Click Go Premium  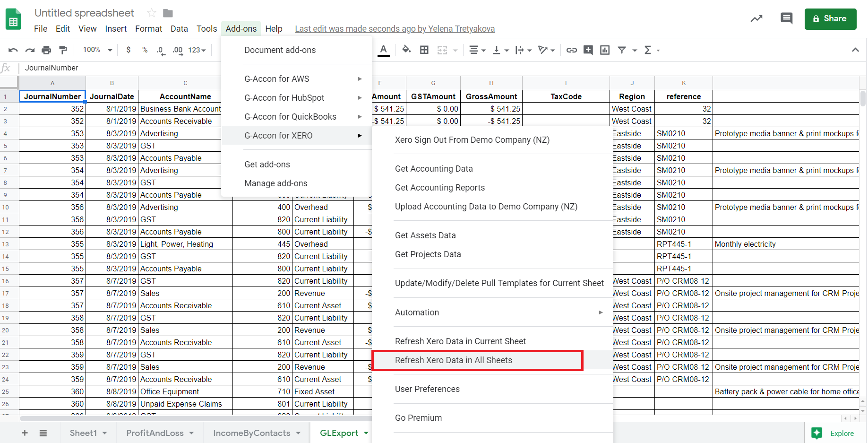pos(492,418)
